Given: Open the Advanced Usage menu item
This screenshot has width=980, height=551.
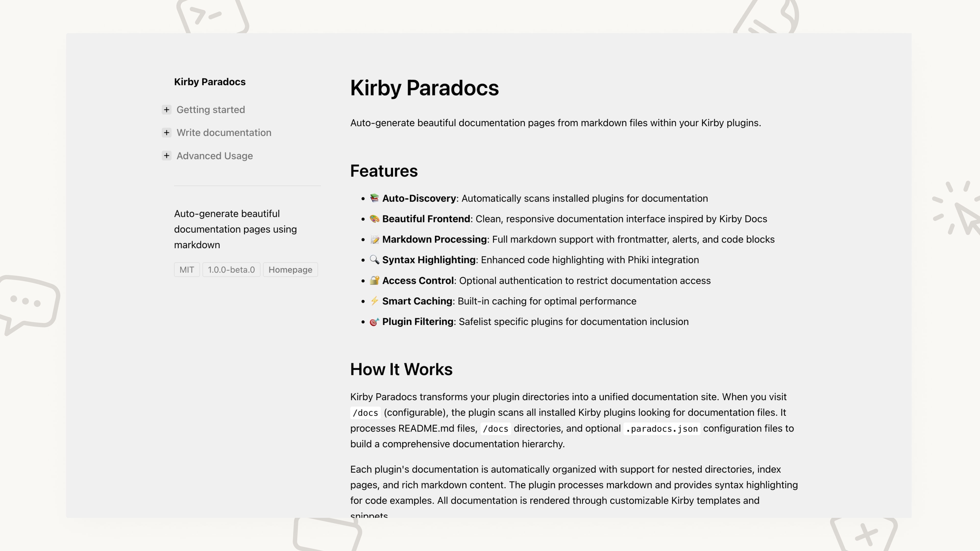Looking at the screenshot, I should tap(215, 156).
